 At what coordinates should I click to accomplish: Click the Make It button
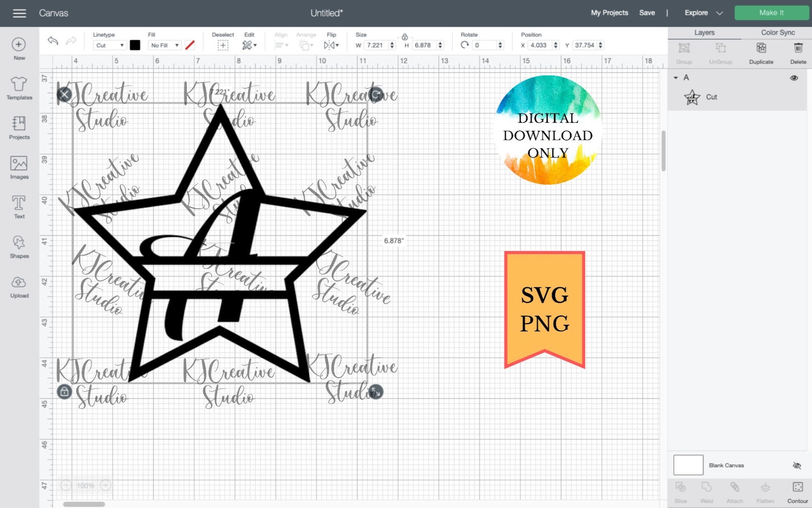[x=770, y=13]
